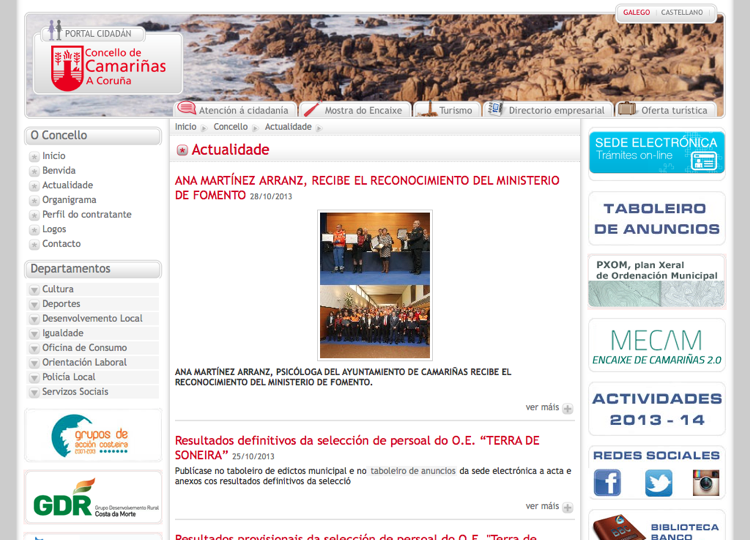Switch language to Castellano

coord(682,12)
